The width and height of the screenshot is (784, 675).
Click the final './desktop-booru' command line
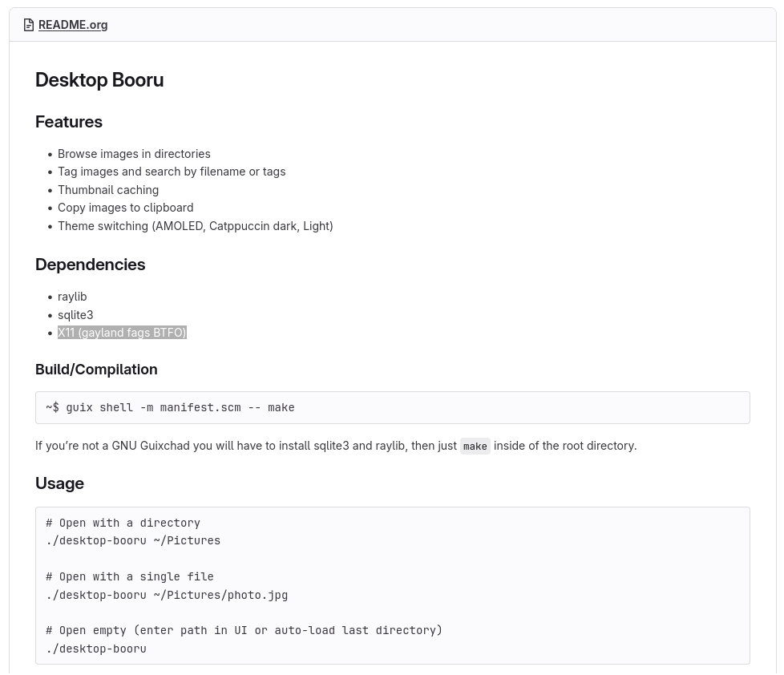coord(96,649)
